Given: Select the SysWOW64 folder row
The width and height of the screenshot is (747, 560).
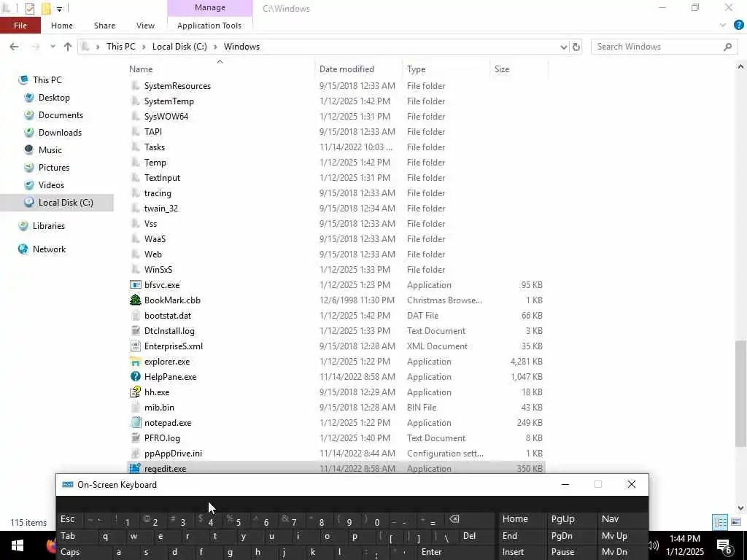Looking at the screenshot, I should pos(336,117).
